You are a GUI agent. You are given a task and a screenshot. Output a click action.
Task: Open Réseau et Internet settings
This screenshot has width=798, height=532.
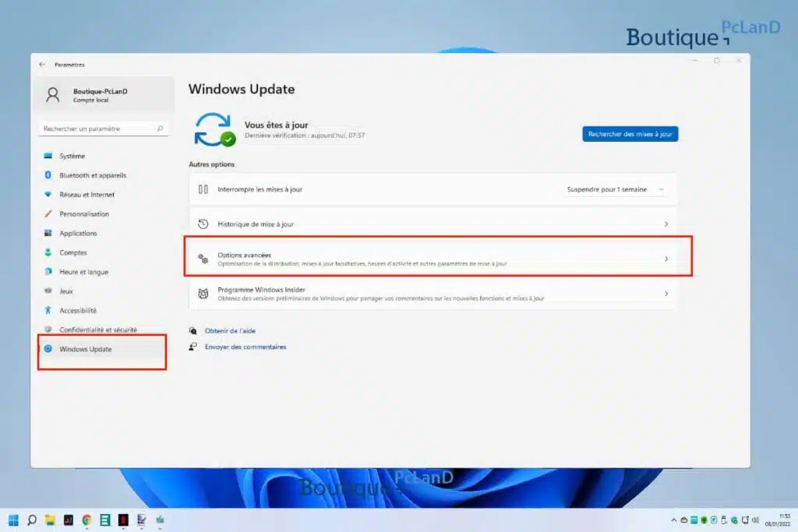[104, 195]
